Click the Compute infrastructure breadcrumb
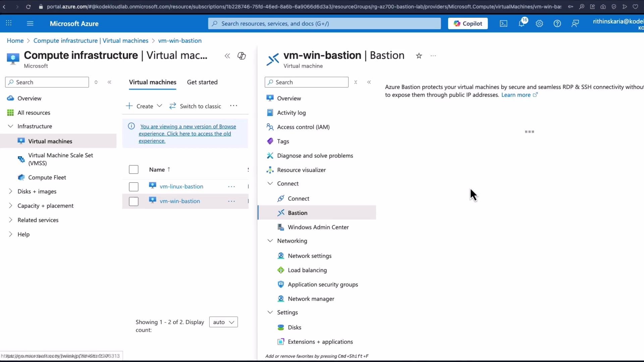 [91, 41]
